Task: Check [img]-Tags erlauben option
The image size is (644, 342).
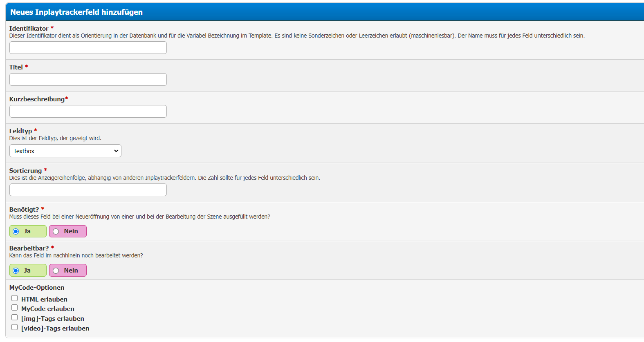Action: point(15,317)
